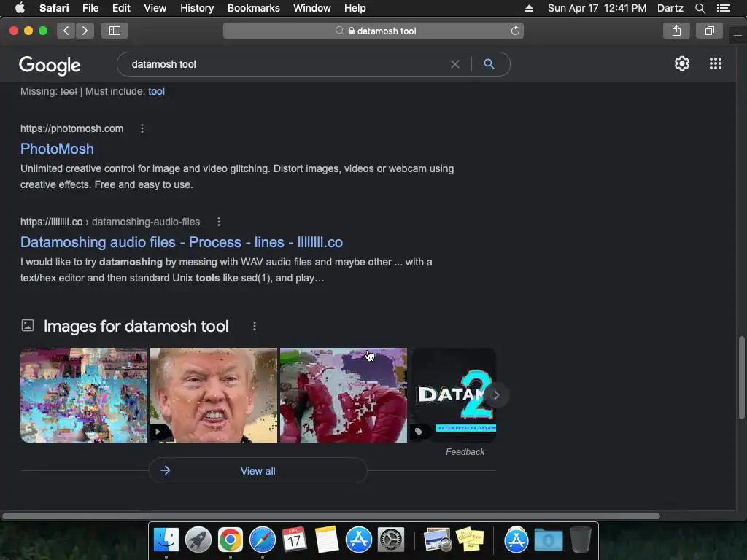Open the red jacket glitch thumbnail
This screenshot has width=747, height=560.
pyautogui.click(x=344, y=395)
